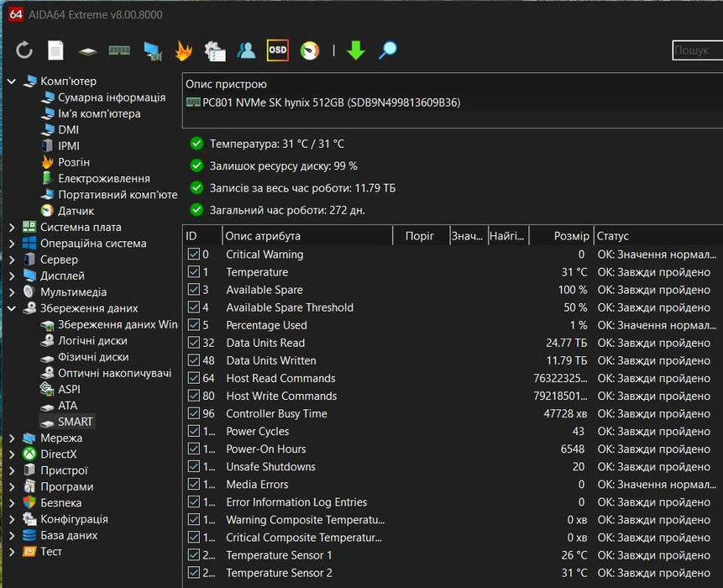
Task: Toggle the Available Spare Threshold checkbox
Action: coord(194,307)
